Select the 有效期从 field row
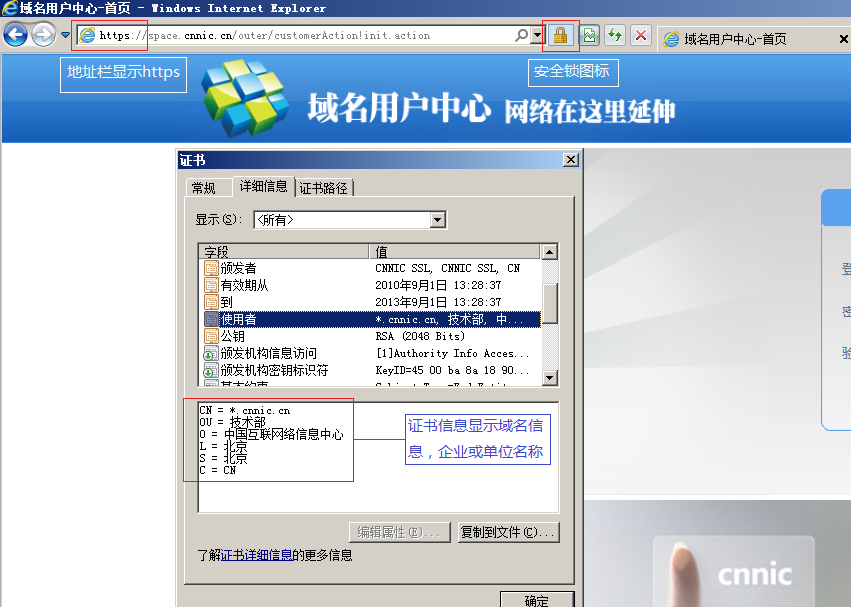This screenshot has height=607, width=851. pyautogui.click(x=370, y=285)
